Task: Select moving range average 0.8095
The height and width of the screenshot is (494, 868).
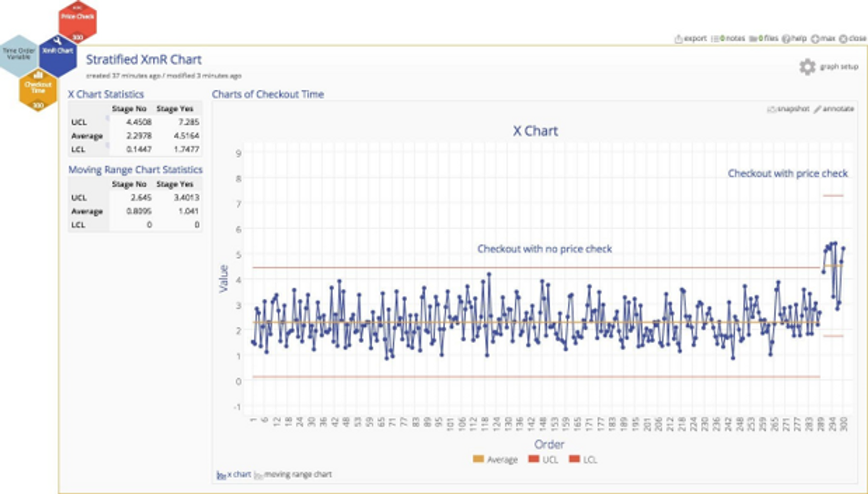Action: [x=139, y=211]
